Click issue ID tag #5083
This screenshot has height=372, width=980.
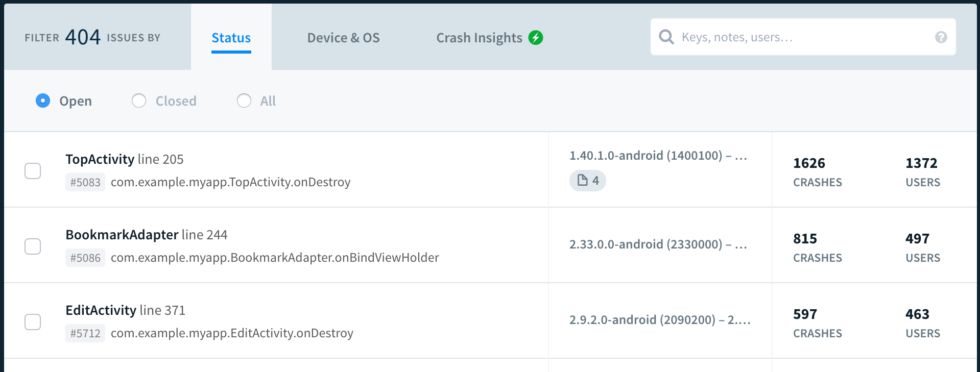[x=85, y=182]
